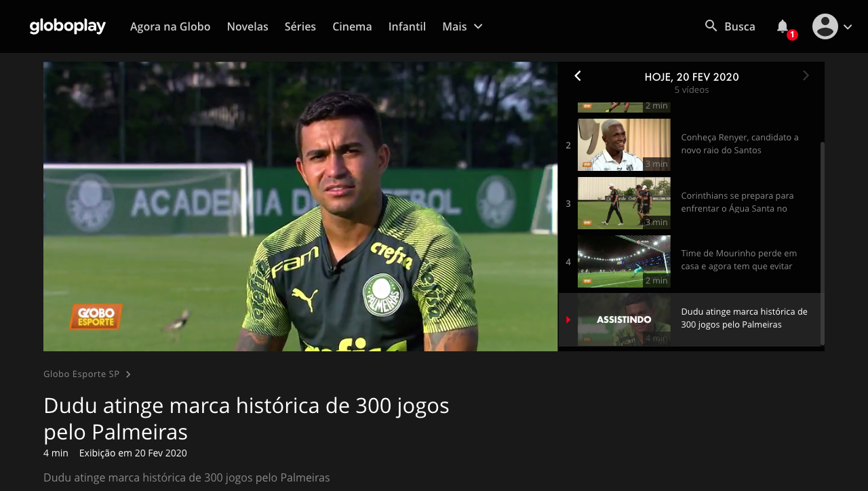Open the Globoplay home logo
868x491 pixels.
pyautogui.click(x=68, y=26)
